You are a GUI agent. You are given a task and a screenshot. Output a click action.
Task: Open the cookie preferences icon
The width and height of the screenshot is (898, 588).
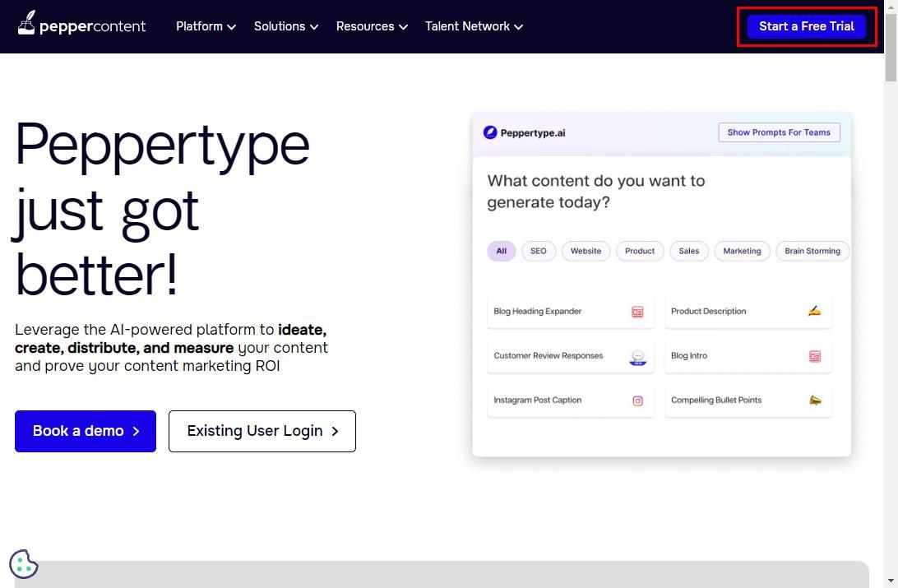23,564
